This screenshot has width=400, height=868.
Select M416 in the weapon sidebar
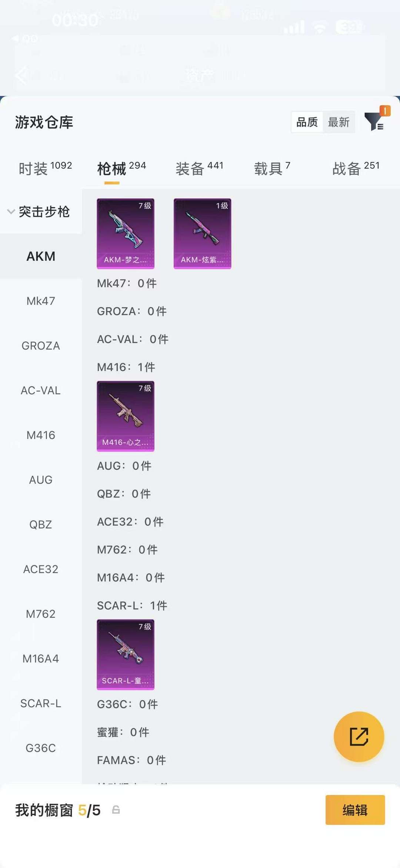click(41, 435)
